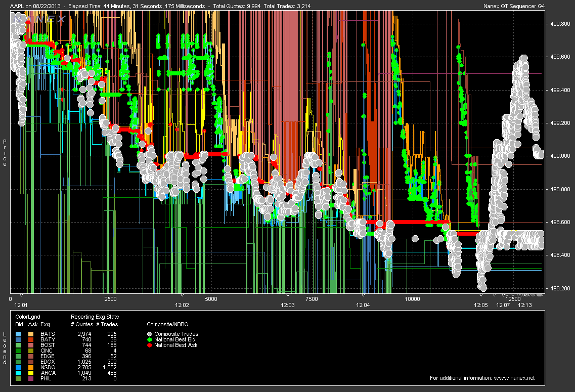Image resolution: width=575 pixels, height=392 pixels.
Task: Select the ARCA ask color swatch
Action: (x=31, y=373)
